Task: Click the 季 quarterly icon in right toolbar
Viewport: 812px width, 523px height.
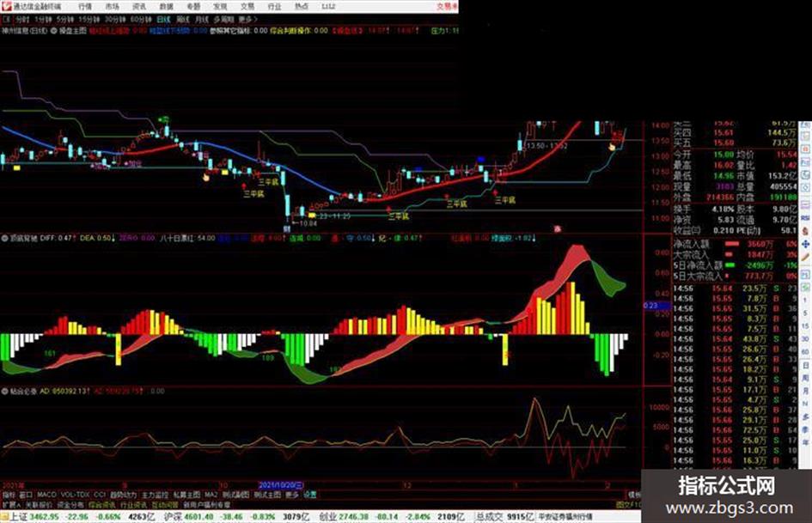Action: pos(805,429)
